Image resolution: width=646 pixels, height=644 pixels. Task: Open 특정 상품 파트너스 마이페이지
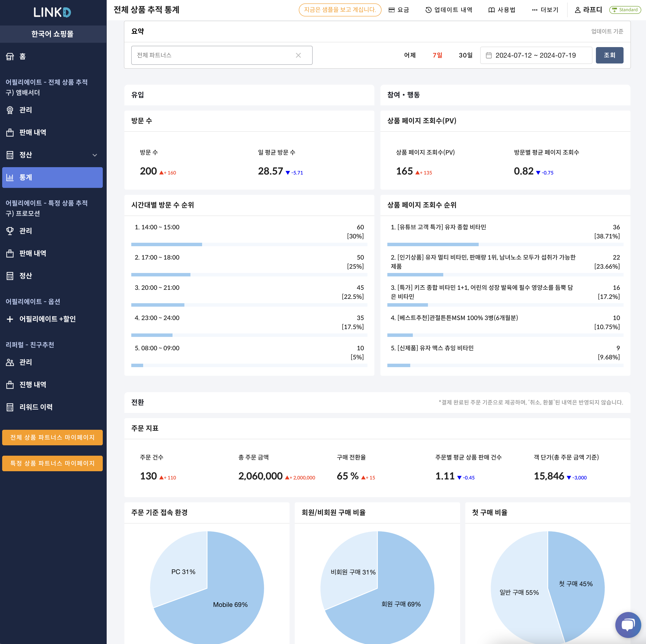coord(52,463)
